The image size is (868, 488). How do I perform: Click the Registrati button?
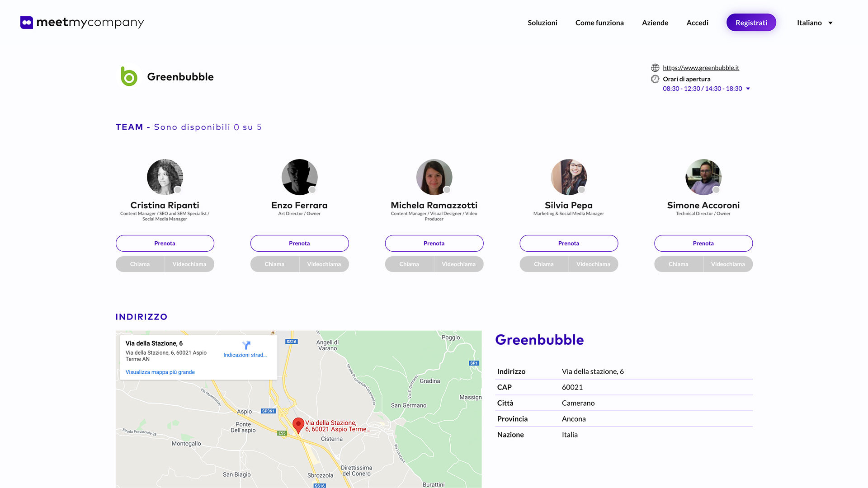coord(751,23)
